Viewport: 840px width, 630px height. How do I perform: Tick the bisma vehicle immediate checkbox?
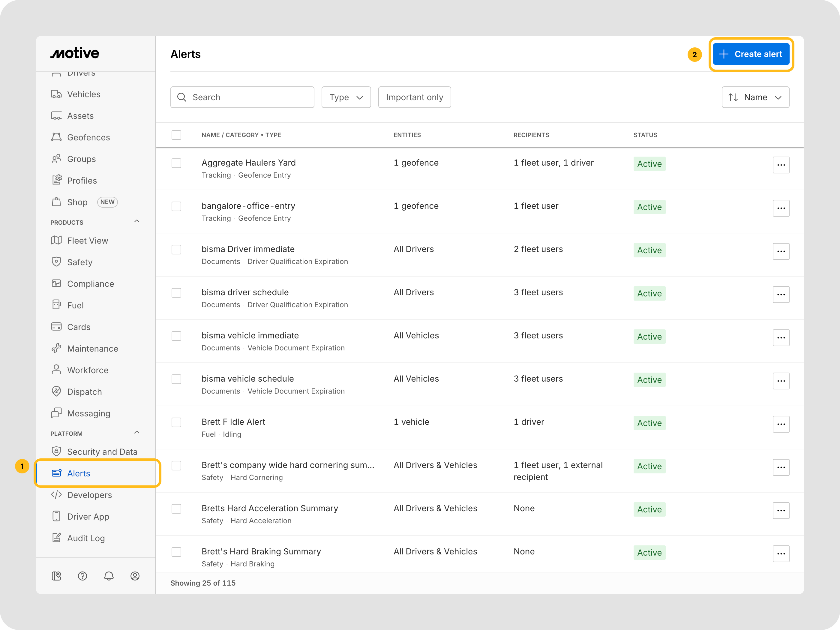tap(176, 336)
